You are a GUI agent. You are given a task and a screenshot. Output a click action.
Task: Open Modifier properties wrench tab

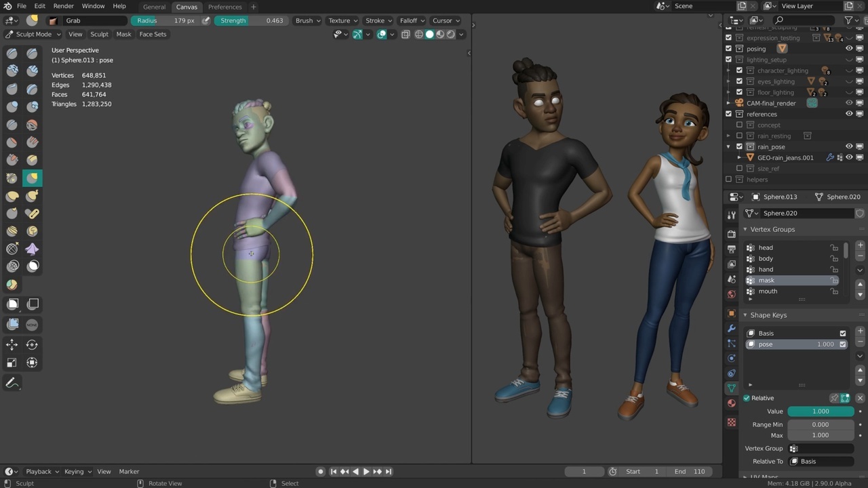(x=731, y=328)
